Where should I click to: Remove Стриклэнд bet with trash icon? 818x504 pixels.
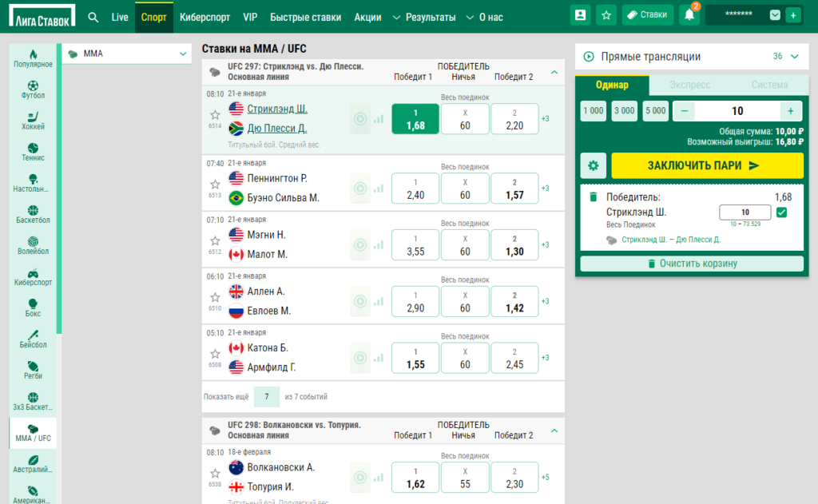point(593,197)
